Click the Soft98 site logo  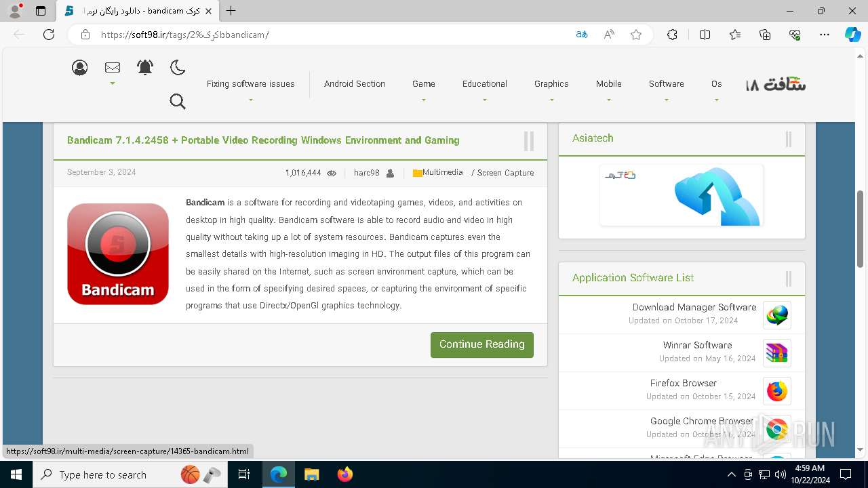tap(776, 85)
